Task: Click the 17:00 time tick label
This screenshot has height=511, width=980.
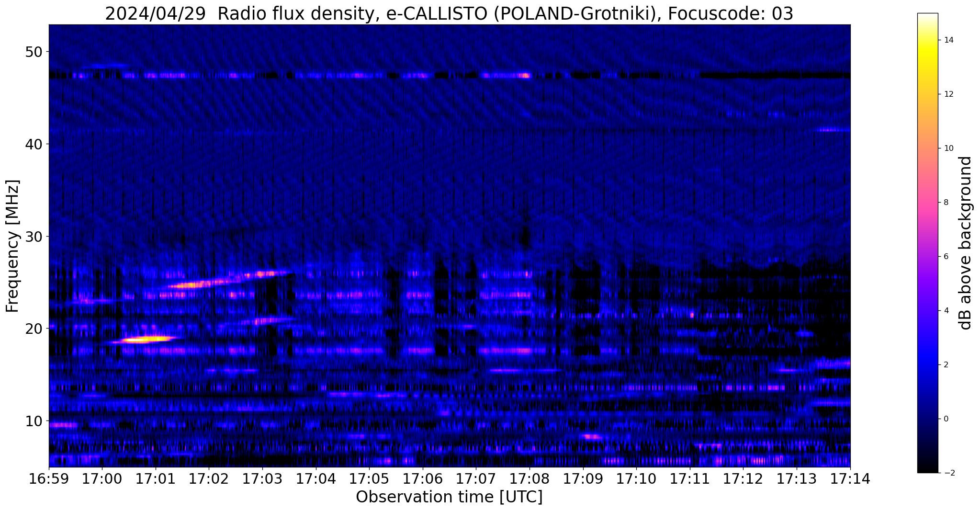Action: pyautogui.click(x=102, y=478)
